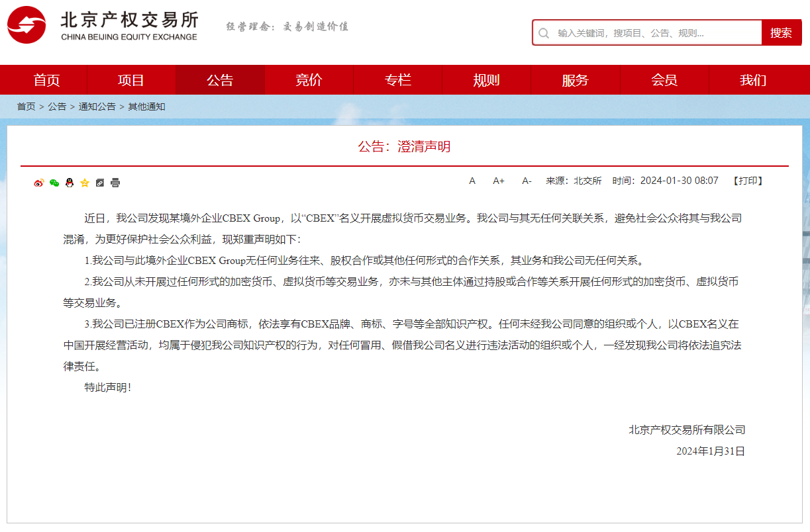810x532 pixels.
Task: Add the announcement to favorites via star icon
Action: 84,183
